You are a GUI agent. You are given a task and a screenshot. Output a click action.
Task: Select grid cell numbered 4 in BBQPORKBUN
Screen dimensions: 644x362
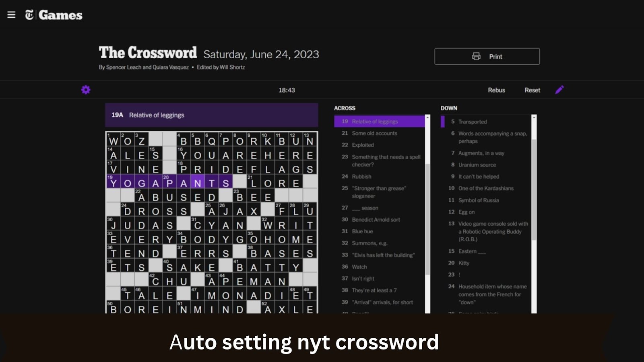pos(184,139)
